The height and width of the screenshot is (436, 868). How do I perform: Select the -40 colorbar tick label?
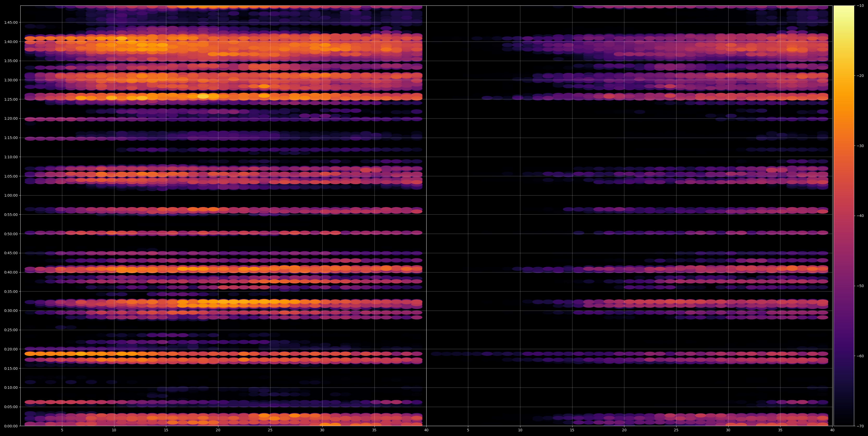(860, 216)
